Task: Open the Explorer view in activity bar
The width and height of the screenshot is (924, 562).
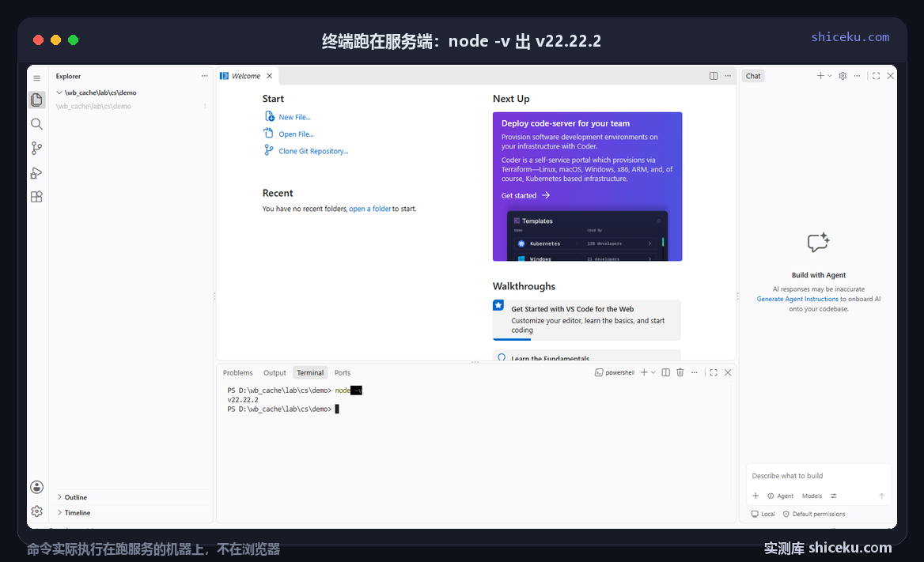Action: tap(36, 100)
